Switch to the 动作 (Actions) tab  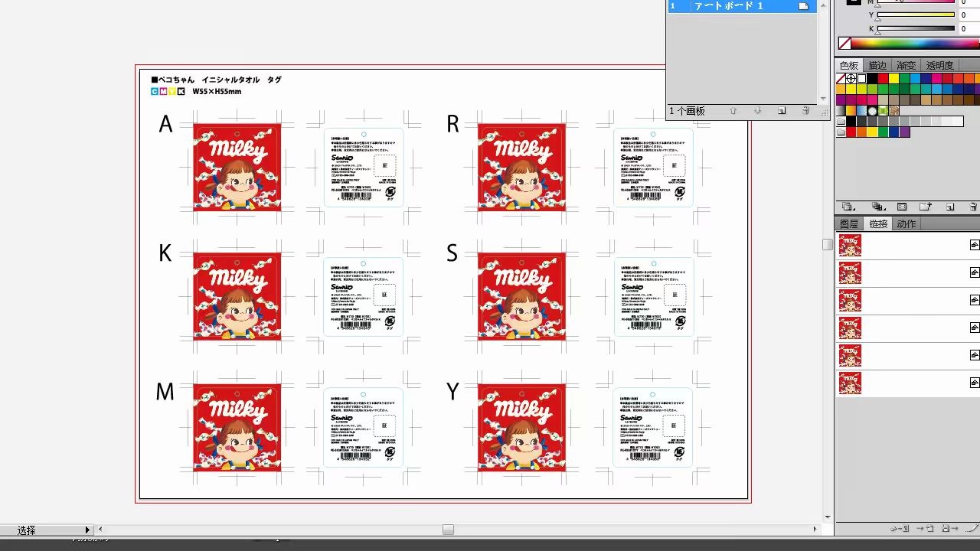[906, 223]
